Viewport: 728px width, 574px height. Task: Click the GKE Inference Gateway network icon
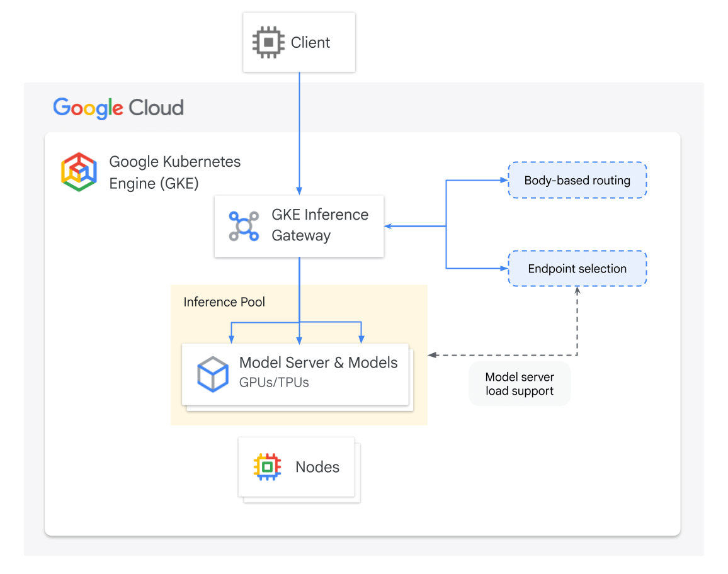click(244, 226)
